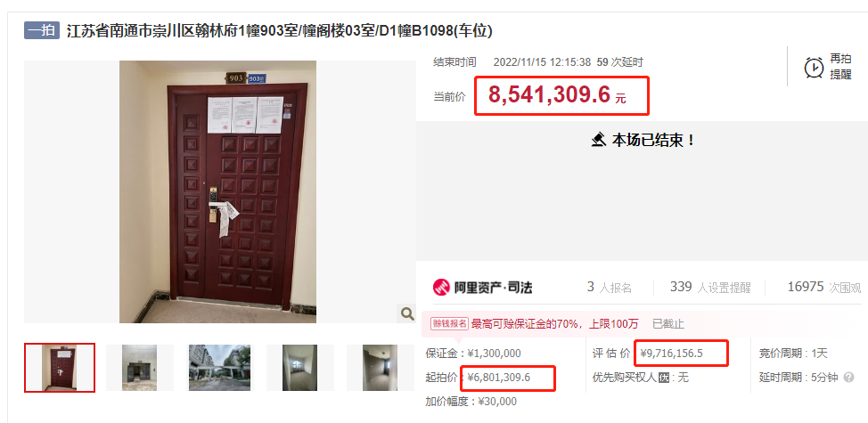Click the priority buyer badge icon
868x423 pixels.
(x=664, y=378)
